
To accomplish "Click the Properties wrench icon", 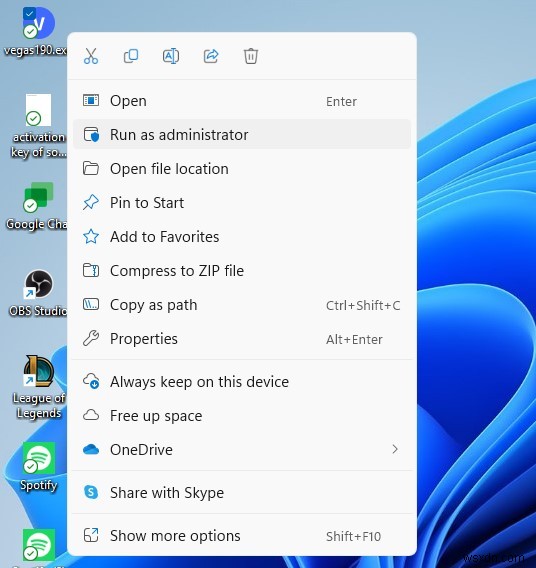I will coord(91,339).
